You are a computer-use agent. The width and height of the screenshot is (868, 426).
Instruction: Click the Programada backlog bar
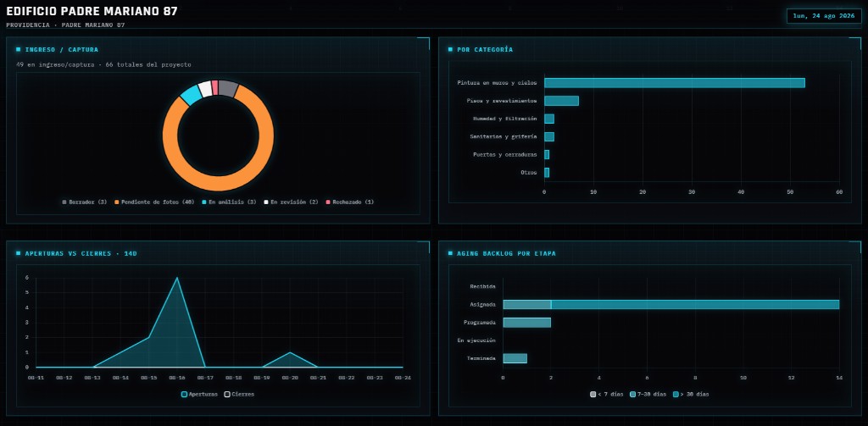pos(527,323)
